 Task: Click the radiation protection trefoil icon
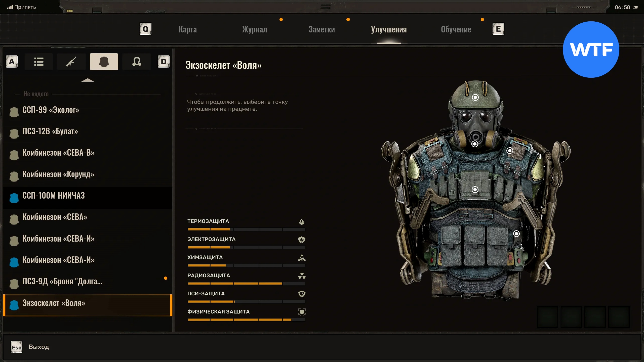[x=302, y=276]
